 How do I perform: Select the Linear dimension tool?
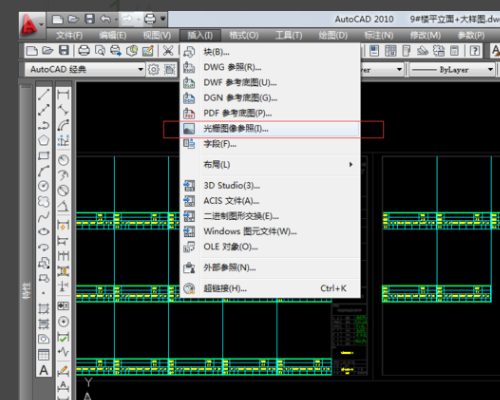click(63, 95)
